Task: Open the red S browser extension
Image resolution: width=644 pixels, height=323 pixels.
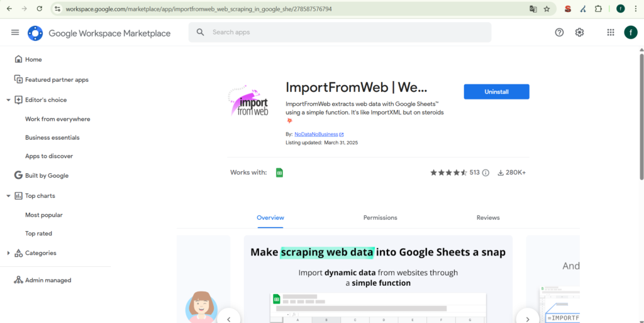Action: (568, 9)
